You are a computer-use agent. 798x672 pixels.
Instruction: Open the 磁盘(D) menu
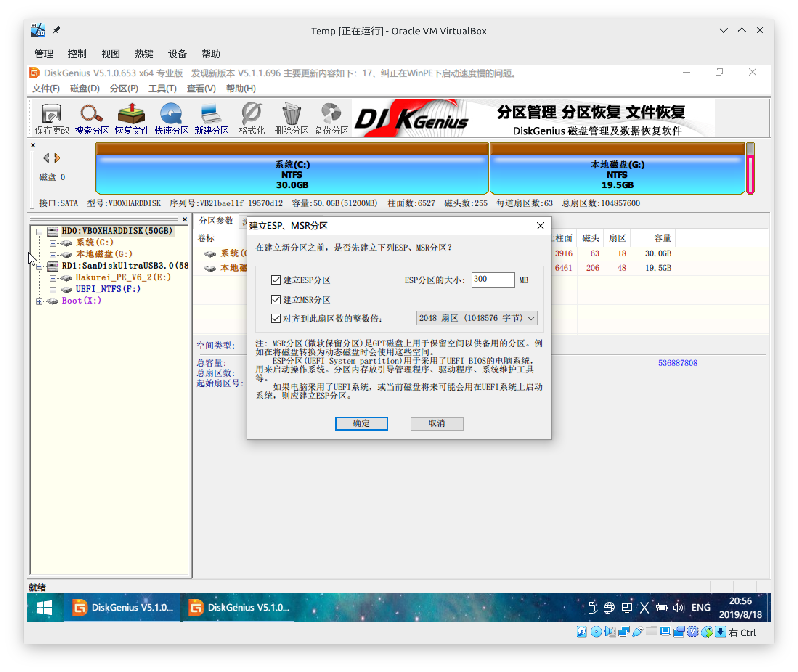(x=85, y=88)
